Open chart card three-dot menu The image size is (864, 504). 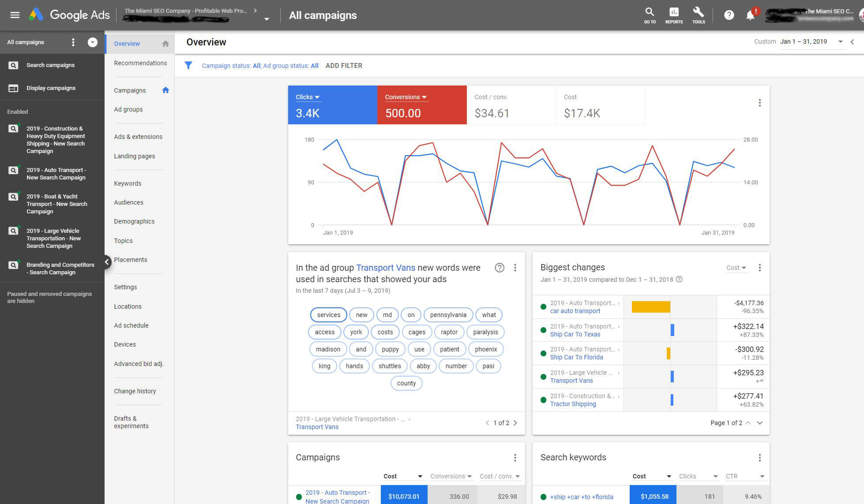point(759,103)
